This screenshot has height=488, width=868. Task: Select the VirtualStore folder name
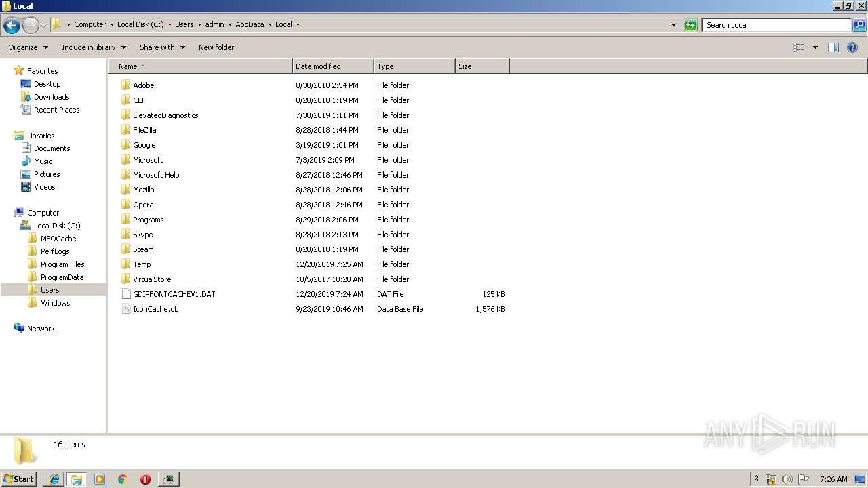pos(152,279)
